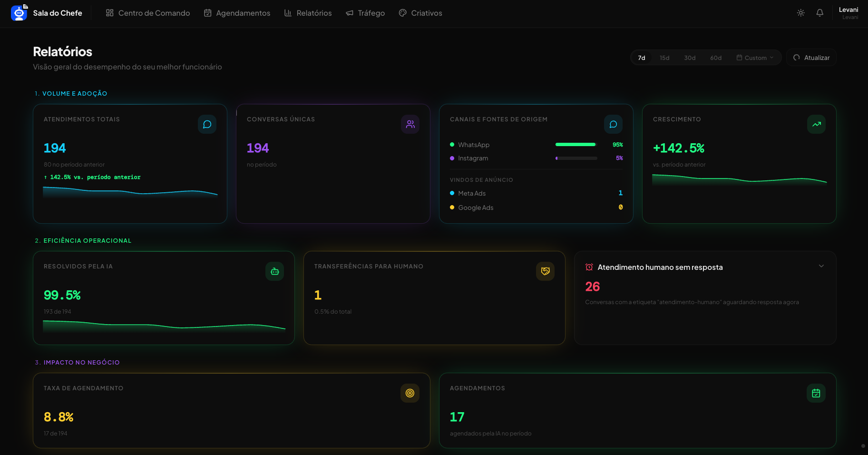The width and height of the screenshot is (868, 455).
Task: Click the Relatórios page title
Action: [x=62, y=51]
